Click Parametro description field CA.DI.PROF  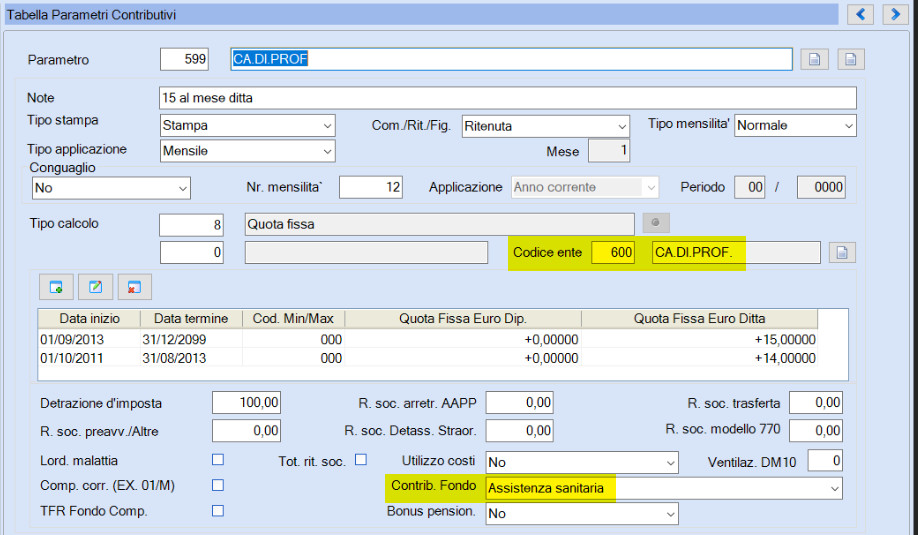[x=511, y=59]
